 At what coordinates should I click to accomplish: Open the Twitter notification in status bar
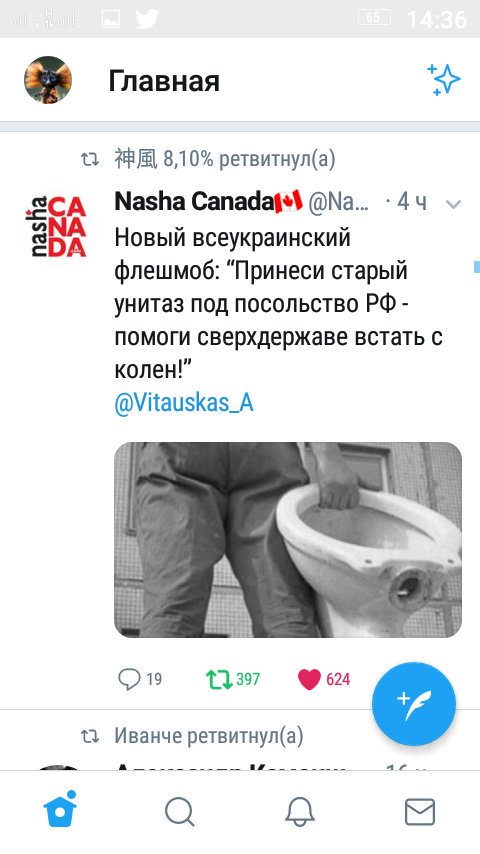pyautogui.click(x=147, y=19)
